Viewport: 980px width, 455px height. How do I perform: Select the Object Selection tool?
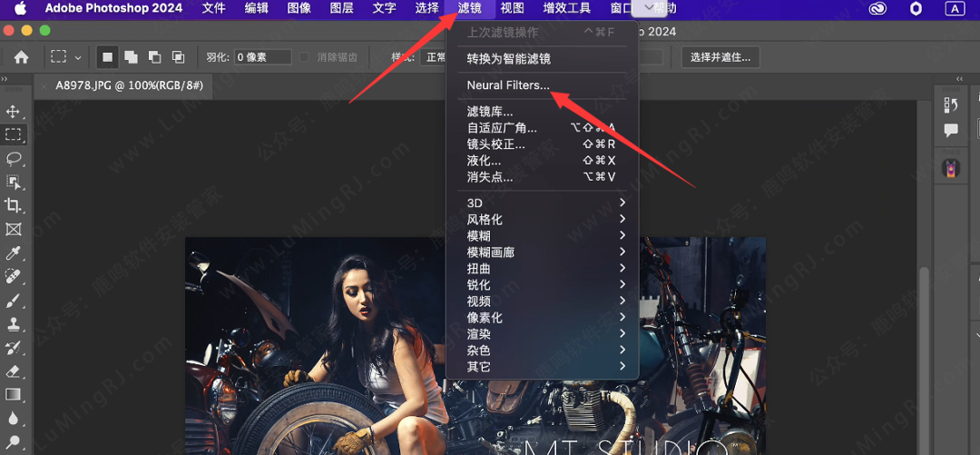pos(13,182)
